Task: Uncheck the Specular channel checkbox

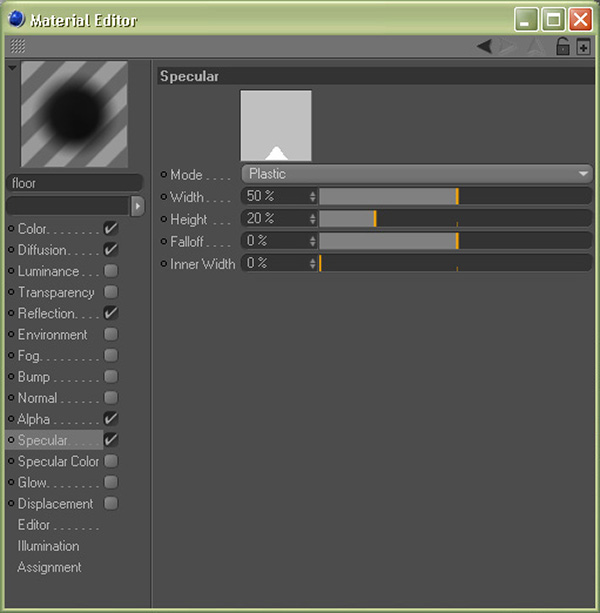Action: (111, 440)
